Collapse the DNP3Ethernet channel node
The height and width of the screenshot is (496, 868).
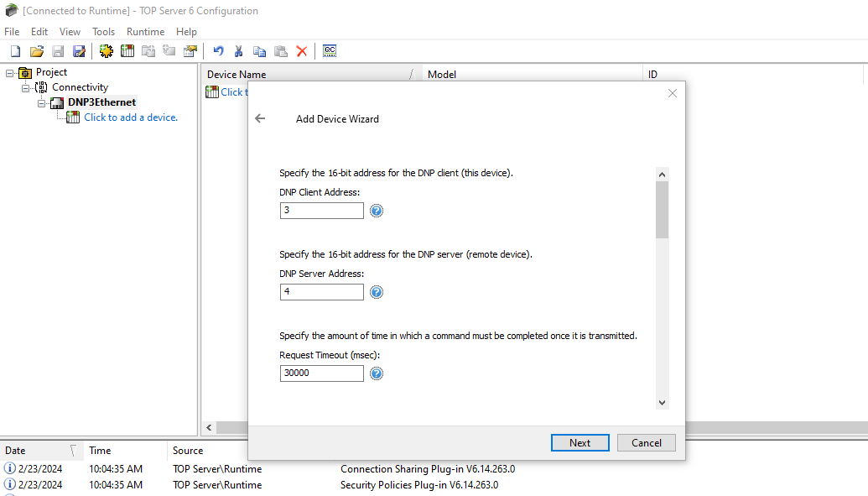coord(41,102)
